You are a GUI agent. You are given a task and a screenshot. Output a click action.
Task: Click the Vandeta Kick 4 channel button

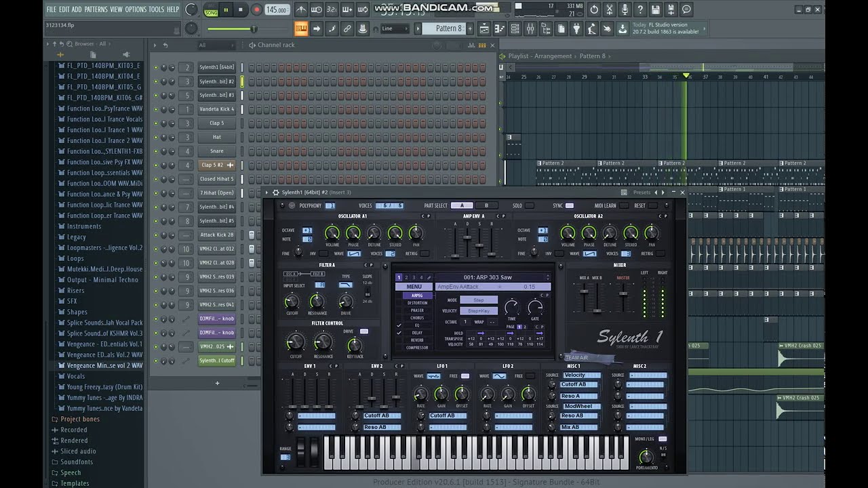[216, 109]
